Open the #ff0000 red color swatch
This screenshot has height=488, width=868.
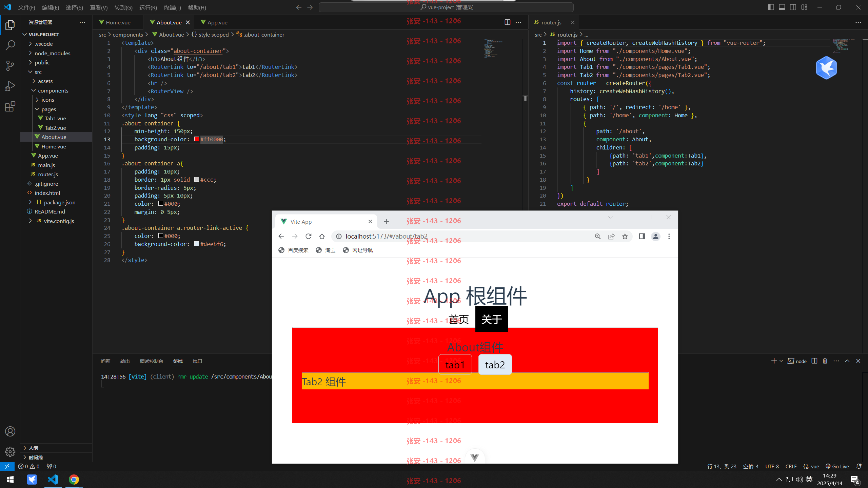click(197, 139)
